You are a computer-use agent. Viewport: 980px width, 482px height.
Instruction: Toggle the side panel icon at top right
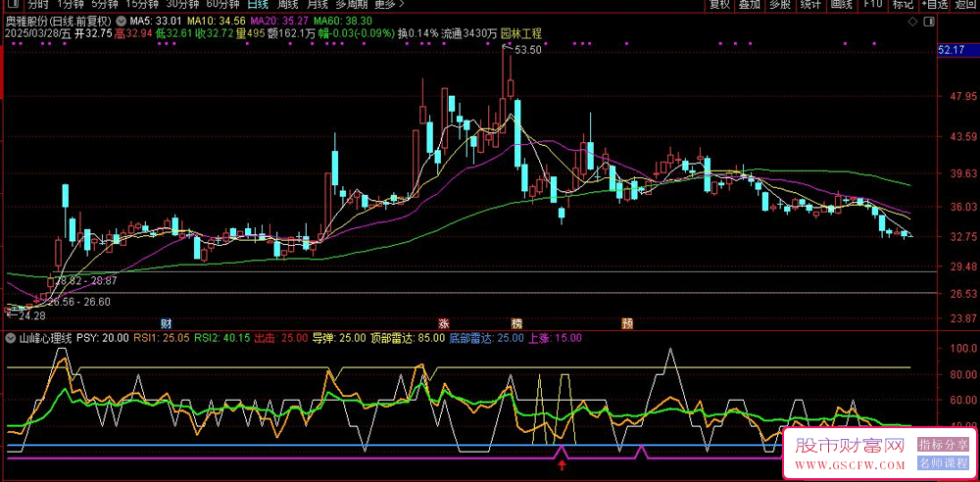click(927, 20)
